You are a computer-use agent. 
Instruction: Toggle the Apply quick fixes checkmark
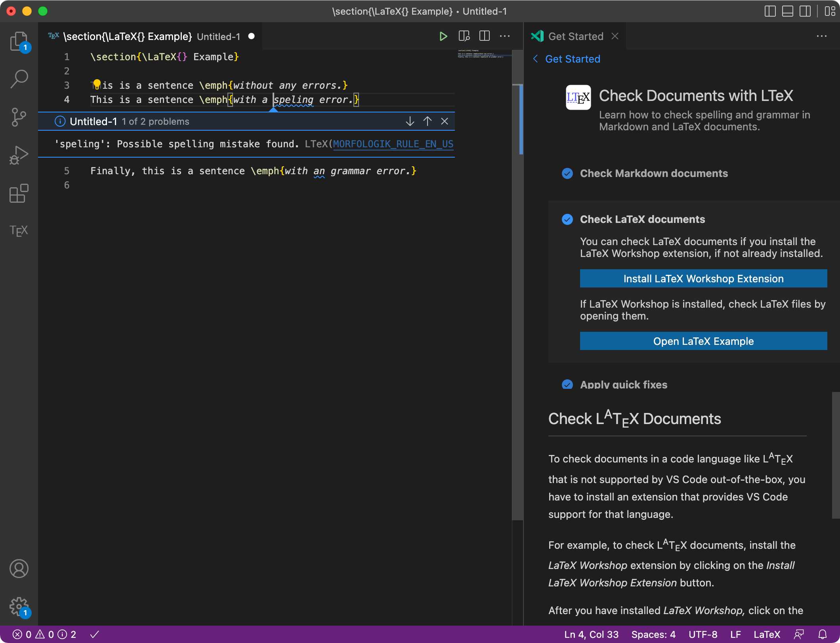pos(568,384)
